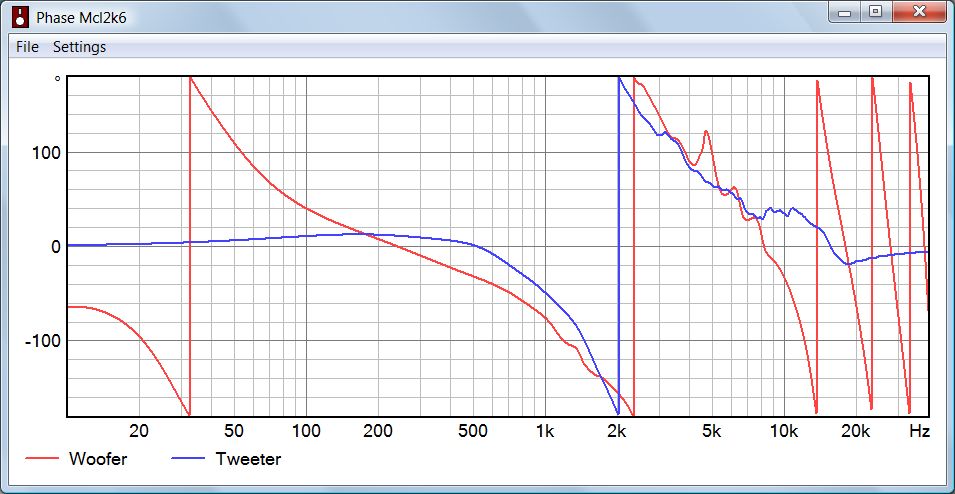Screen dimensions: 955x494
Task: Click the red Woofer legend line
Action: 41,459
